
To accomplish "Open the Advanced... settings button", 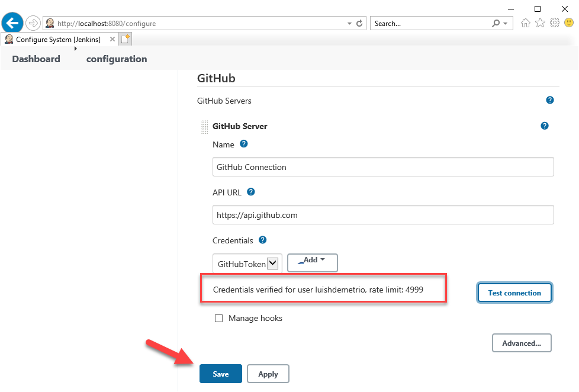I will click(522, 343).
